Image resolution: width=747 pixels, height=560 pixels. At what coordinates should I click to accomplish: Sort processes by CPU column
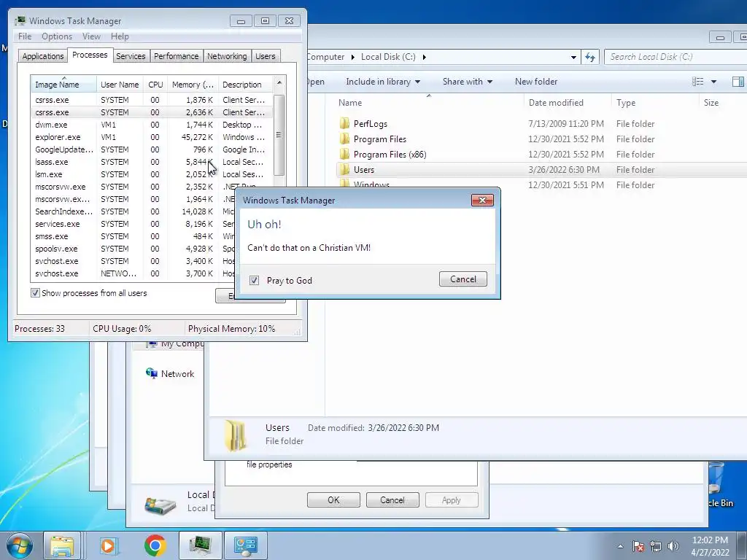tap(155, 85)
